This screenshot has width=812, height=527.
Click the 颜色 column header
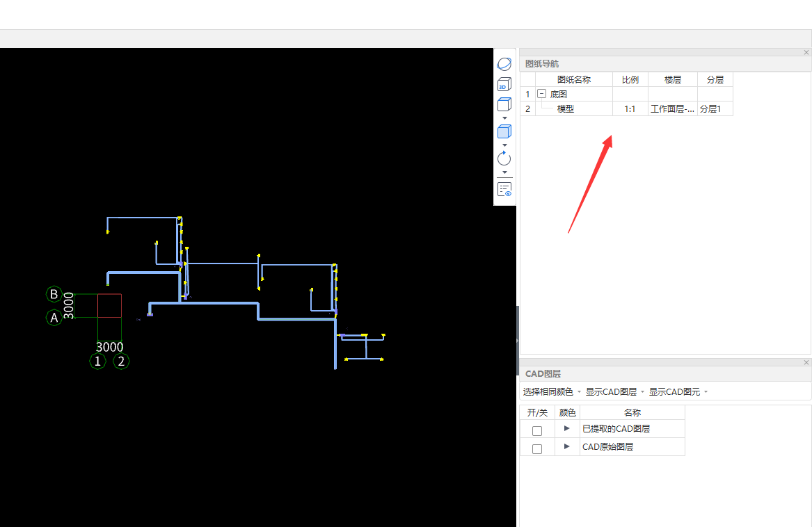[567, 412]
